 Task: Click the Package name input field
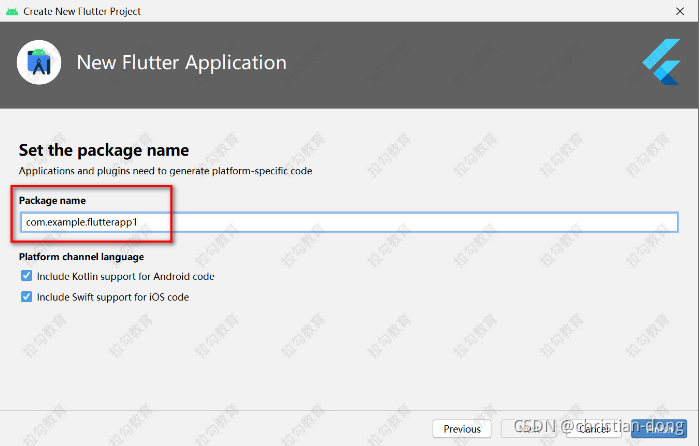pyautogui.click(x=349, y=222)
